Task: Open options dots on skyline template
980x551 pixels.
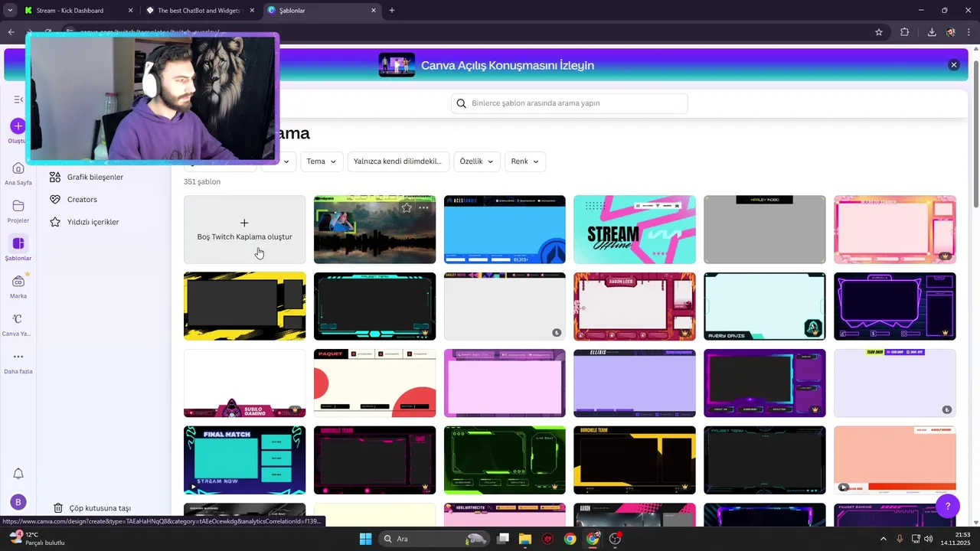Action: (x=424, y=207)
